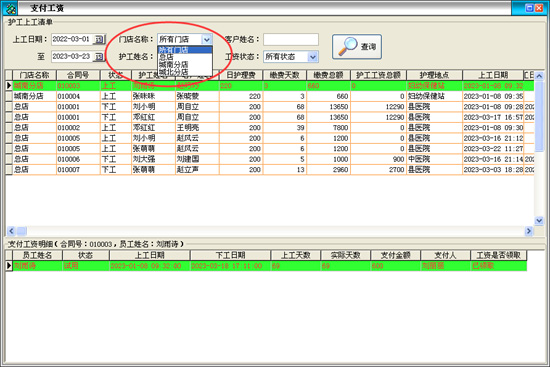Image resolution: width=550 pixels, height=367 pixels.
Task: Sort by 日护理费 column header
Action: (x=241, y=75)
